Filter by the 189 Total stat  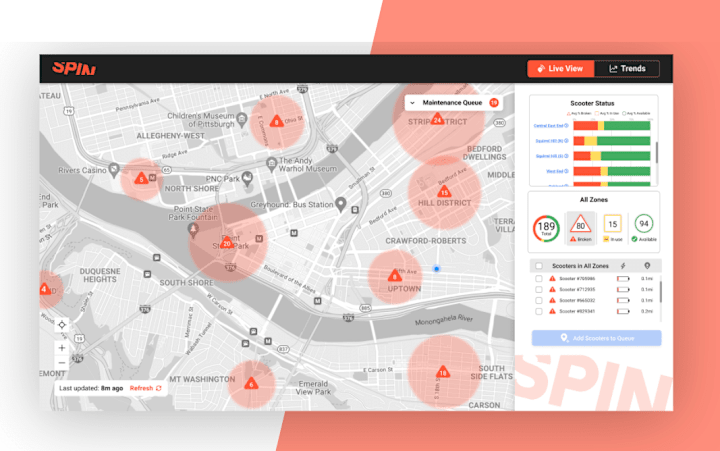tap(546, 228)
